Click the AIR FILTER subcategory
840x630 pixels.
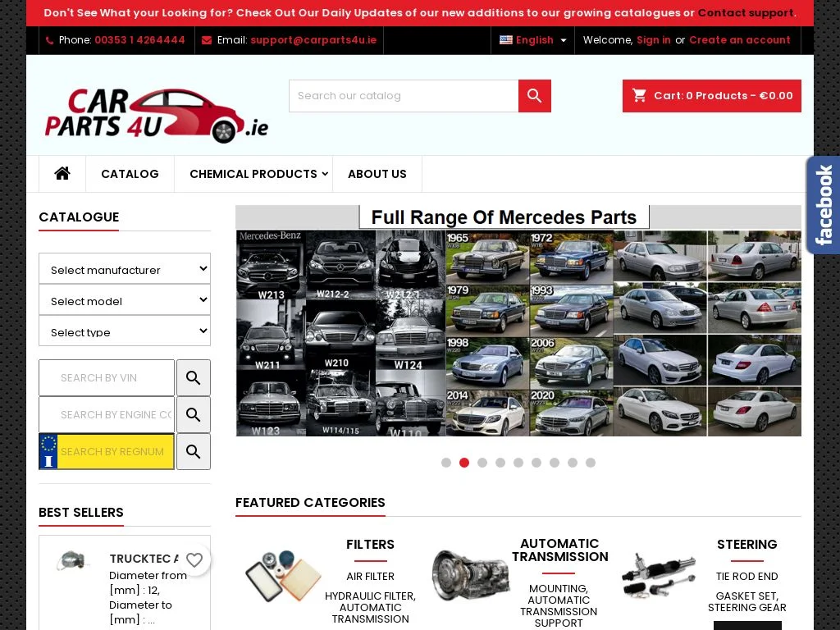pos(370,577)
